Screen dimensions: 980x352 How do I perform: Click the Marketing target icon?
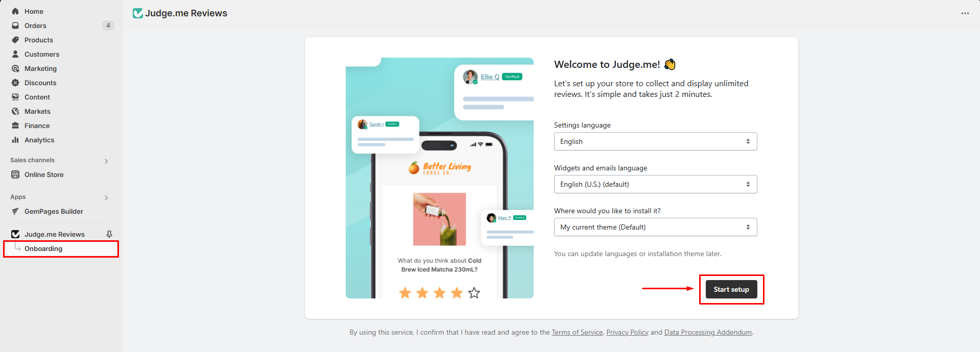[15, 68]
